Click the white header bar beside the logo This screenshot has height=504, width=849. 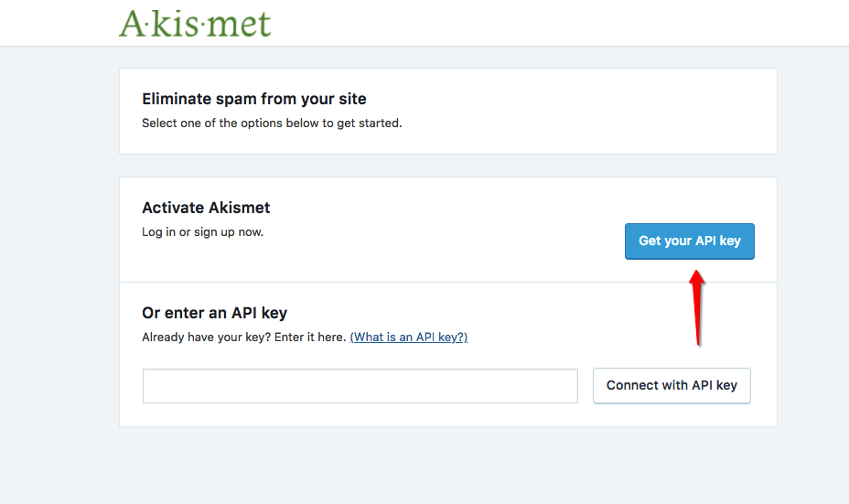(542, 23)
